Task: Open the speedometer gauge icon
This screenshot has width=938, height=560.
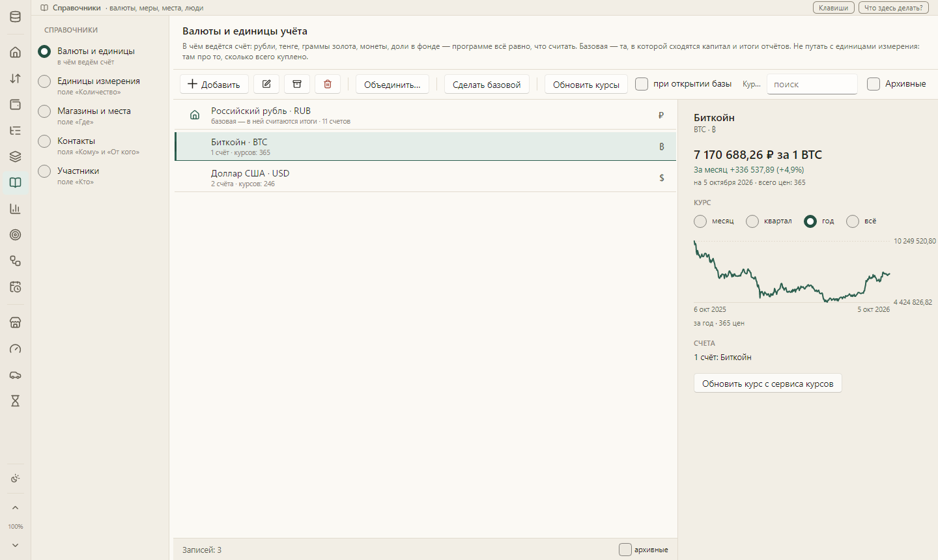Action: (x=16, y=348)
